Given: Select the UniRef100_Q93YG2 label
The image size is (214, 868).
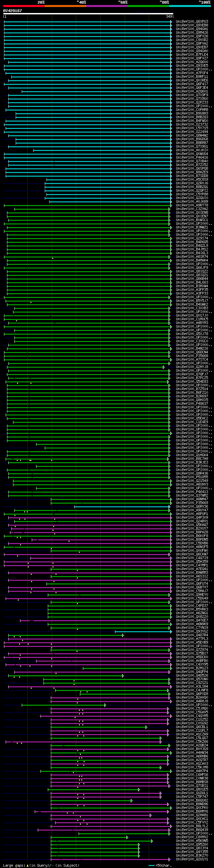Looking at the screenshot, I should pos(192,632).
